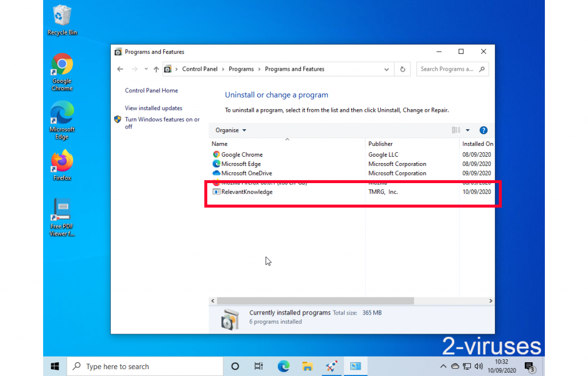Select RelevantKnowledge in the programs list
This screenshot has height=376, width=588.
(x=247, y=192)
